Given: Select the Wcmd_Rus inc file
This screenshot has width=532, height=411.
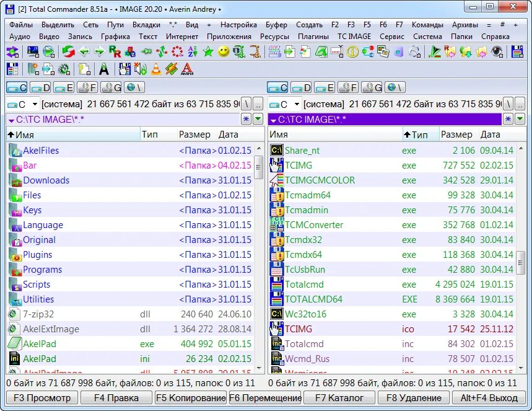Looking at the screenshot, I should [x=392, y=359].
